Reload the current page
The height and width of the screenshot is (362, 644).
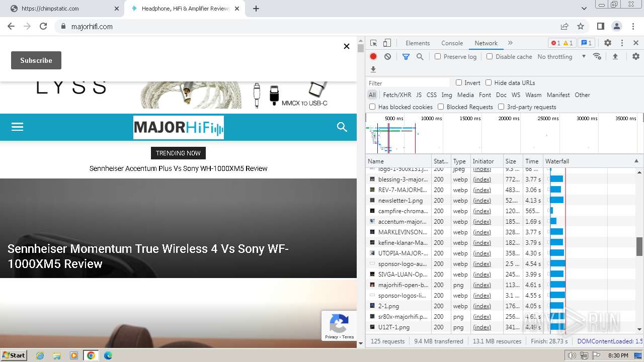[43, 26]
